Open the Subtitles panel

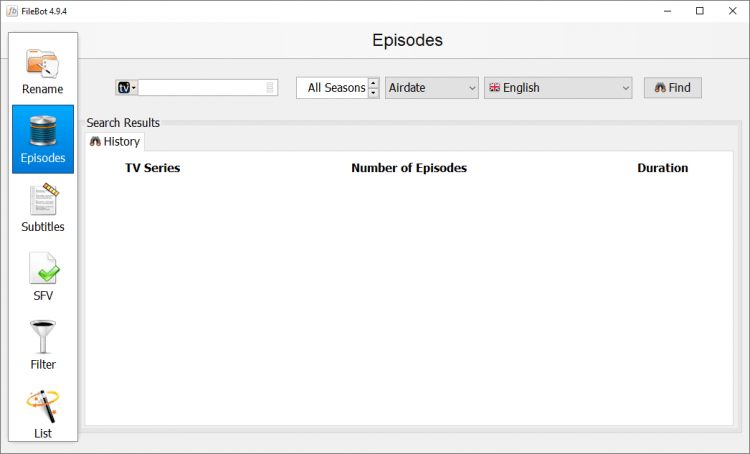[42, 208]
